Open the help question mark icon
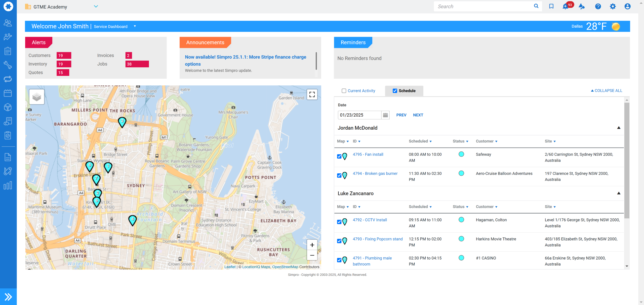 598,7
